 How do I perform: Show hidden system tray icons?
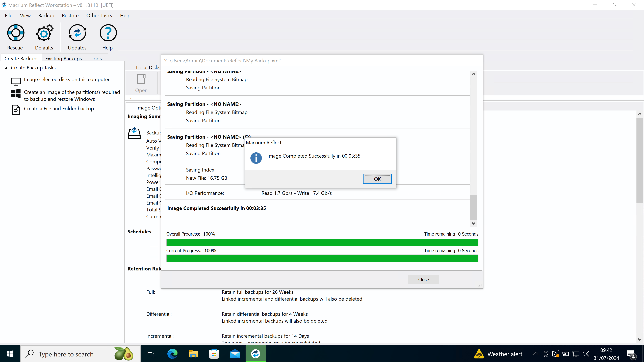535,354
